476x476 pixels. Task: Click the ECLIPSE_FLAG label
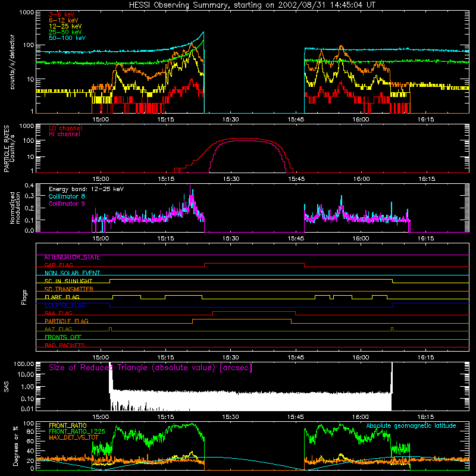(x=65, y=305)
